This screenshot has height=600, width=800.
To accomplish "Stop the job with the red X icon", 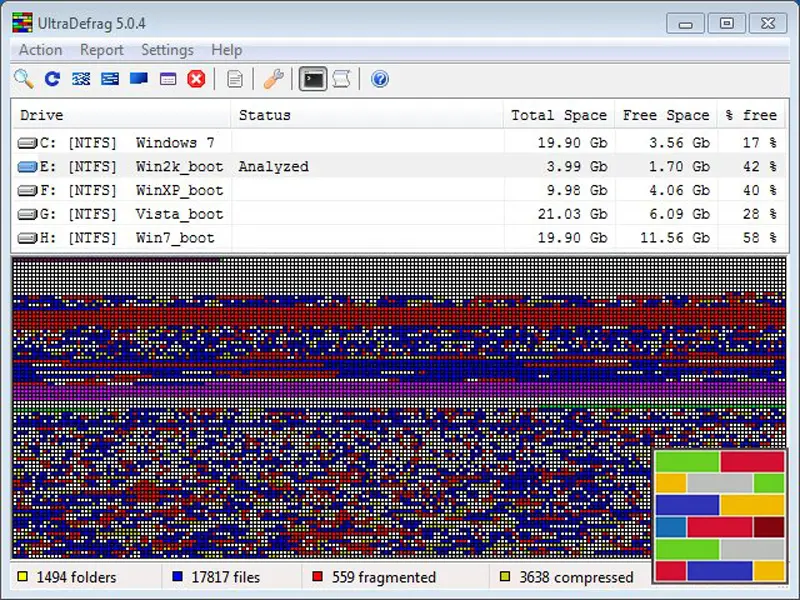I will pos(196,79).
